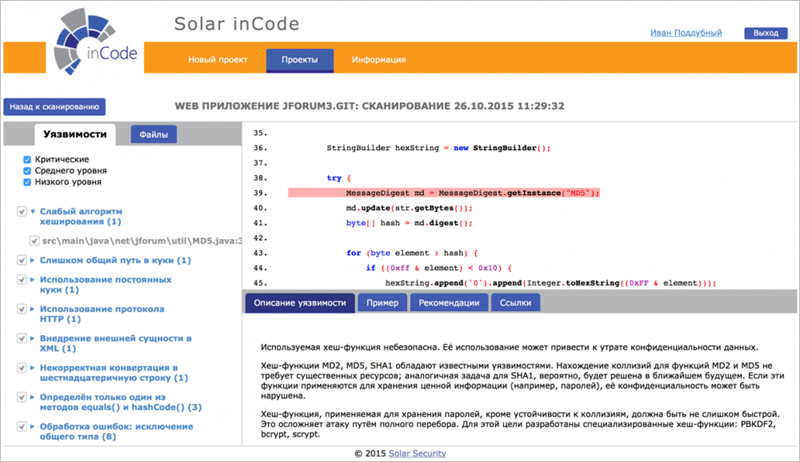Show the Рекомендации tab
Image resolution: width=800 pixels, height=462 pixels.
pos(449,303)
